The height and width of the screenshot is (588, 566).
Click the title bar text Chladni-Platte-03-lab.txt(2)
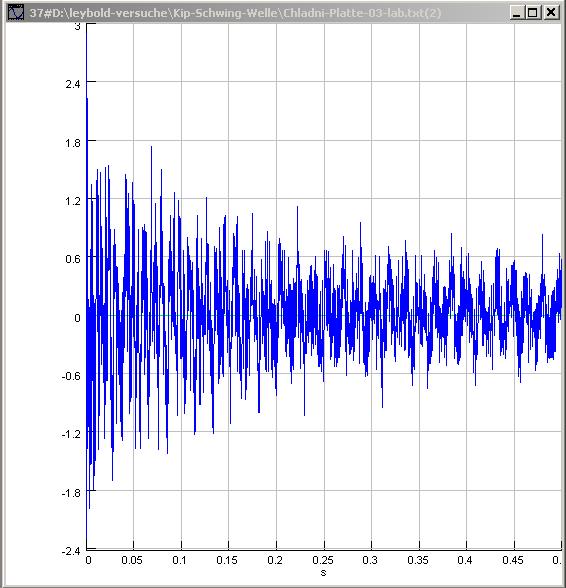coord(362,13)
